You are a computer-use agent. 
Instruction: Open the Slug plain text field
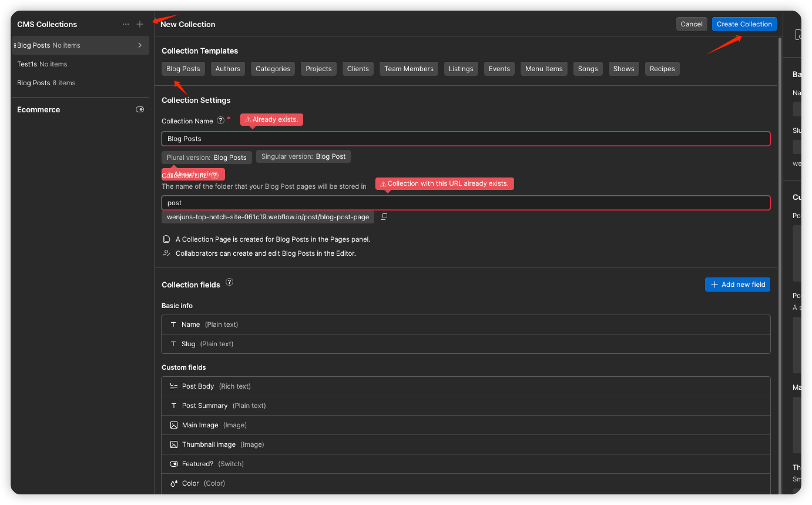coord(466,344)
